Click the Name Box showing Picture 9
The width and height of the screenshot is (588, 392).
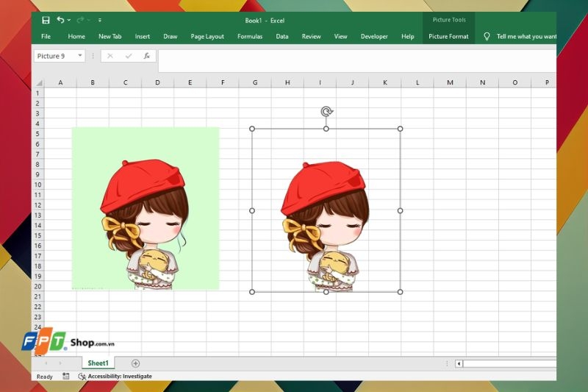pos(57,56)
